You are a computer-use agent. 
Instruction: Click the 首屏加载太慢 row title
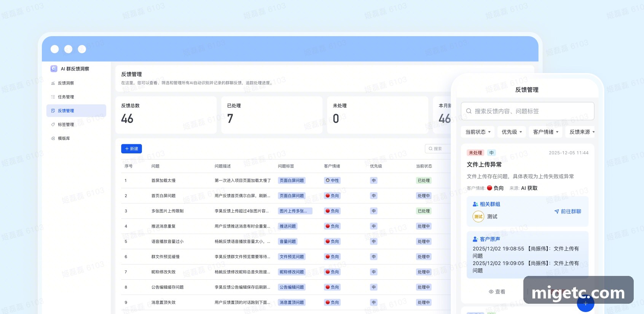point(163,180)
